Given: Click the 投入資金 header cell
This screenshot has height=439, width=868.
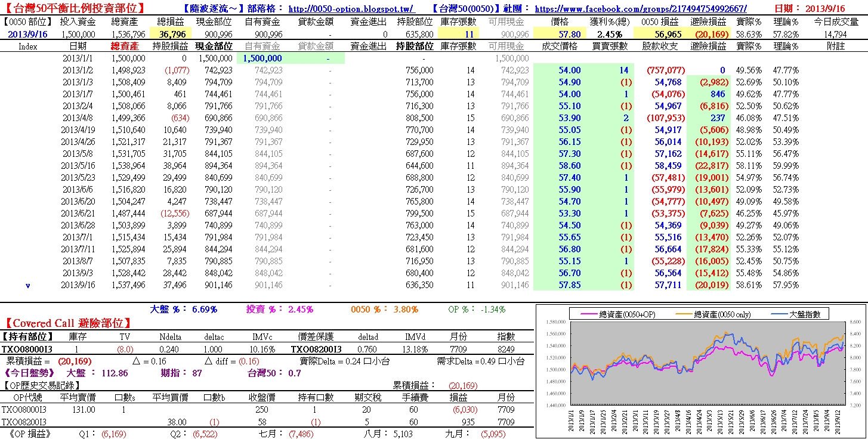Looking at the screenshot, I should click(78, 22).
